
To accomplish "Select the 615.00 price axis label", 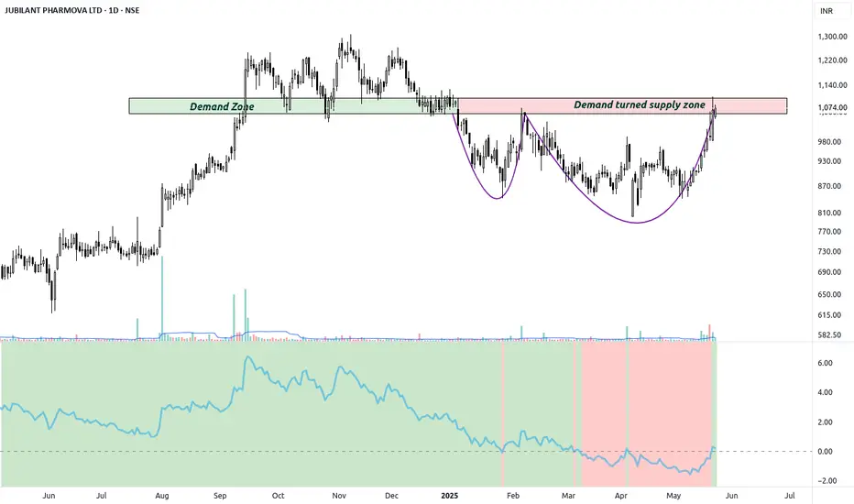I will coord(830,315).
